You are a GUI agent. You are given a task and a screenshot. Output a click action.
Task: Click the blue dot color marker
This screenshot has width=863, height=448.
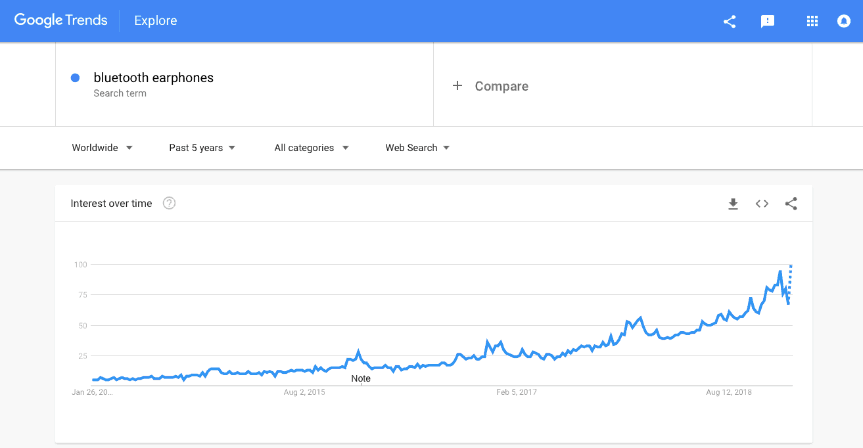tap(75, 78)
